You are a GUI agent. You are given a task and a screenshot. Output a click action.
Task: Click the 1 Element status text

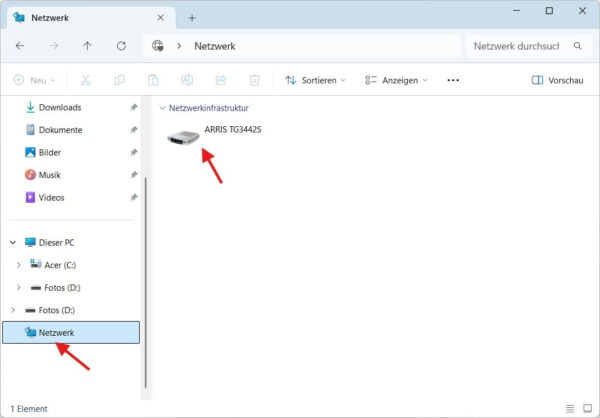(x=29, y=409)
